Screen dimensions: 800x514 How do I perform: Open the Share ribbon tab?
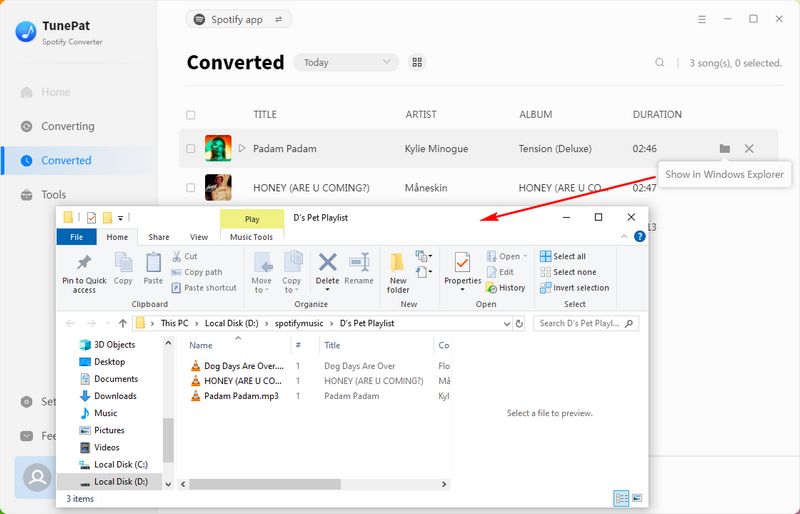pyautogui.click(x=159, y=237)
